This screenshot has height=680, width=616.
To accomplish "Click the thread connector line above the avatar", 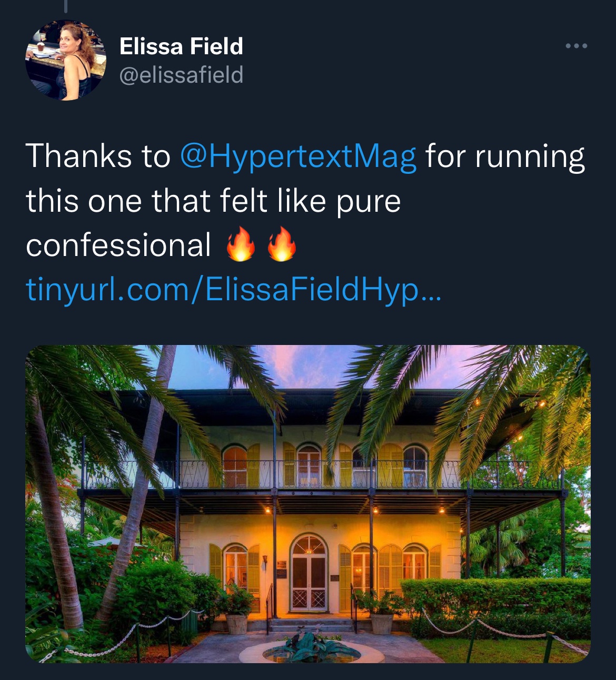I will (x=65, y=5).
